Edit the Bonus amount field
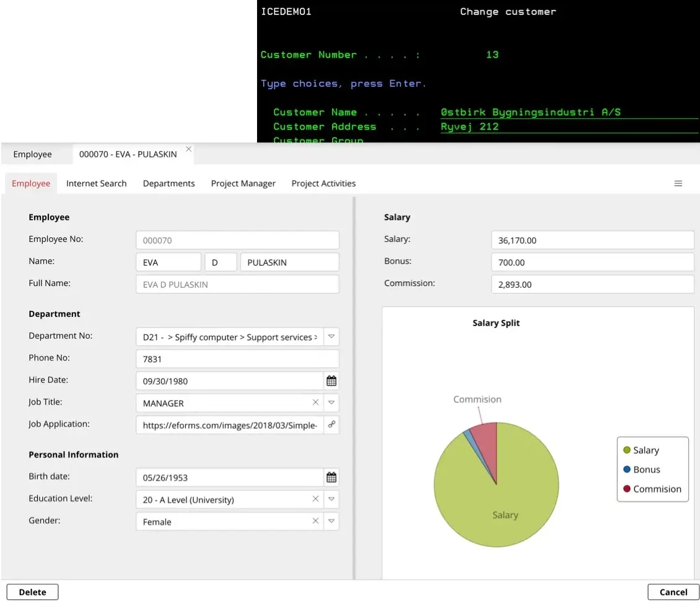Image resolution: width=700 pixels, height=603 pixels. coord(592,262)
